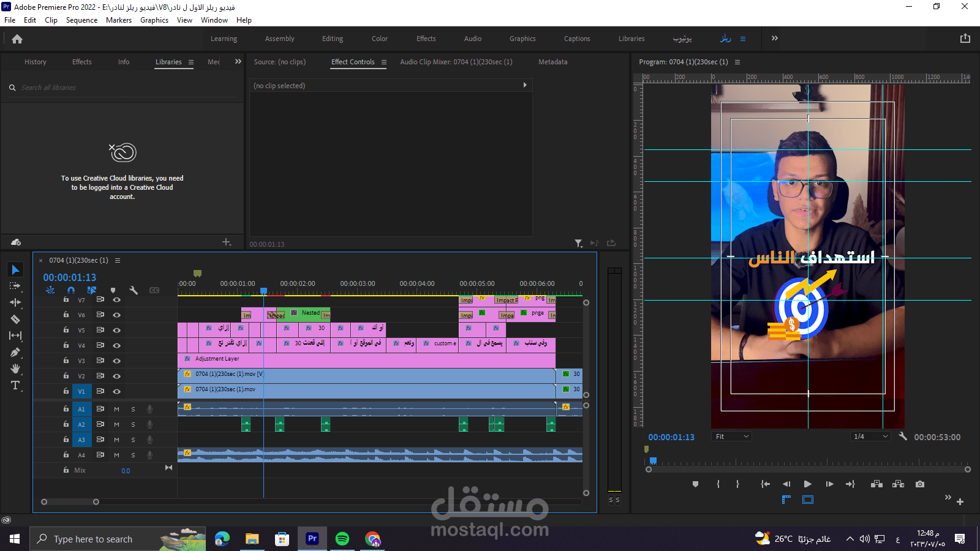This screenshot has height=551, width=980.
Task: Open Program Monitor settings wrench
Action: pos(903,437)
